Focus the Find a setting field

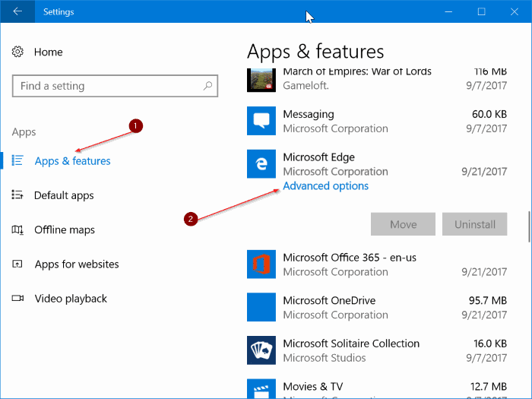pyautogui.click(x=115, y=86)
